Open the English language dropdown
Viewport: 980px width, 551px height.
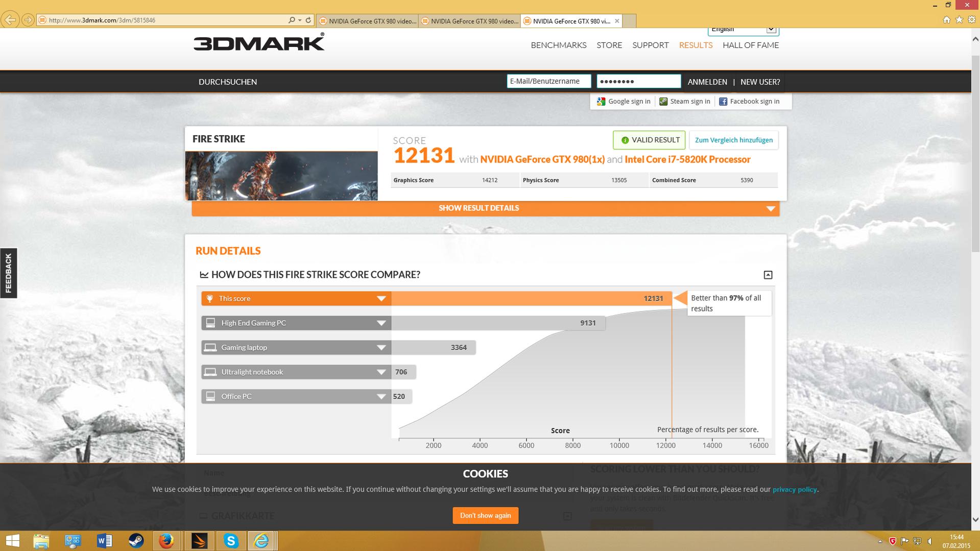pyautogui.click(x=743, y=30)
